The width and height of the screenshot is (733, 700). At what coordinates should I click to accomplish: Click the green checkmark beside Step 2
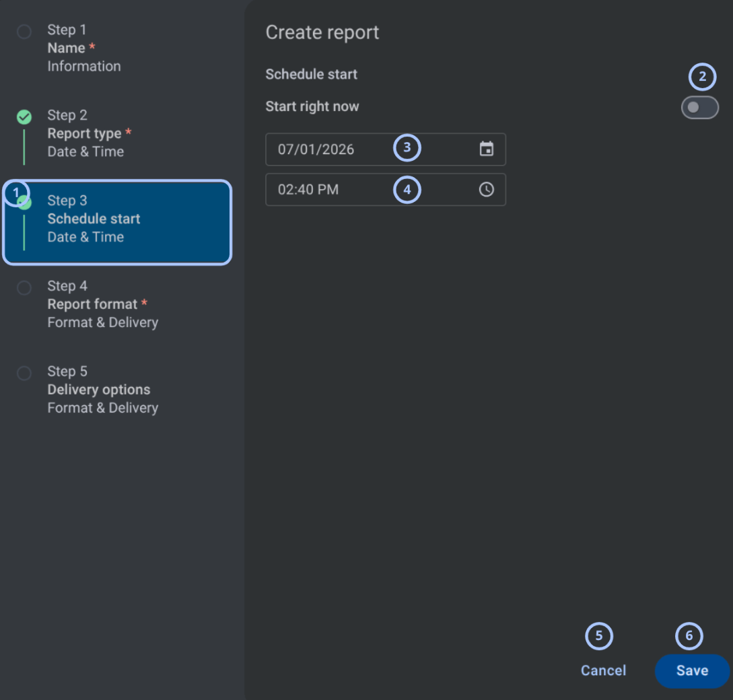(x=24, y=116)
